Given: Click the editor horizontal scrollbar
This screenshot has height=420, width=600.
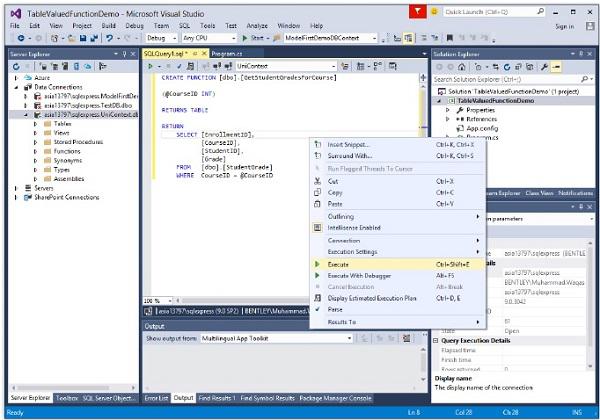Looking at the screenshot, I should 245,301.
